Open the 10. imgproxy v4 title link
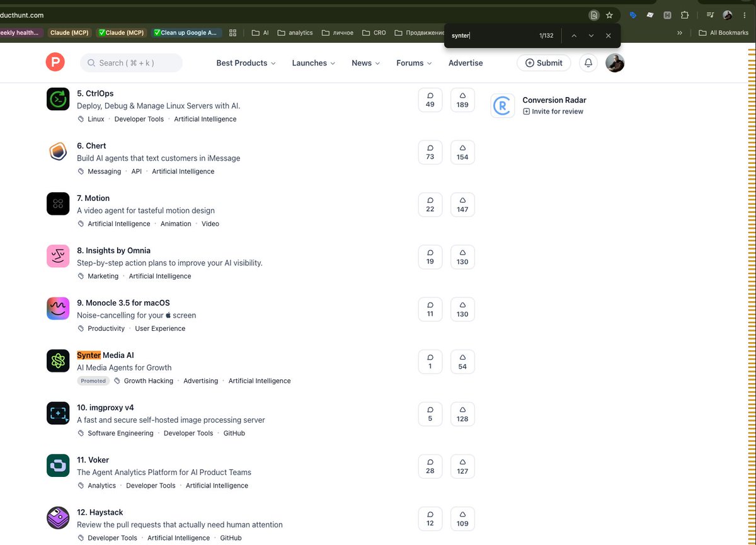This screenshot has width=756, height=545. pos(105,407)
